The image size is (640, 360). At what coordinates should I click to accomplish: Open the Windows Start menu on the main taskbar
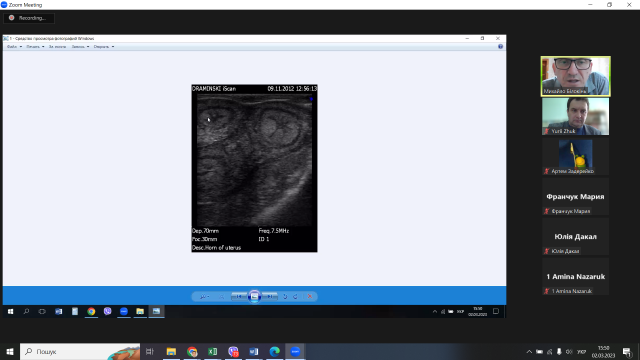coord(10,351)
